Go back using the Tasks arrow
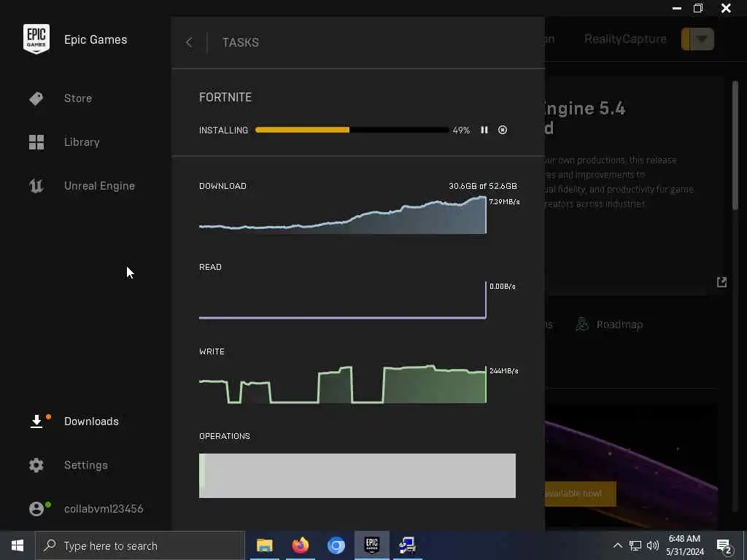Image resolution: width=747 pixels, height=560 pixels. 189,42
